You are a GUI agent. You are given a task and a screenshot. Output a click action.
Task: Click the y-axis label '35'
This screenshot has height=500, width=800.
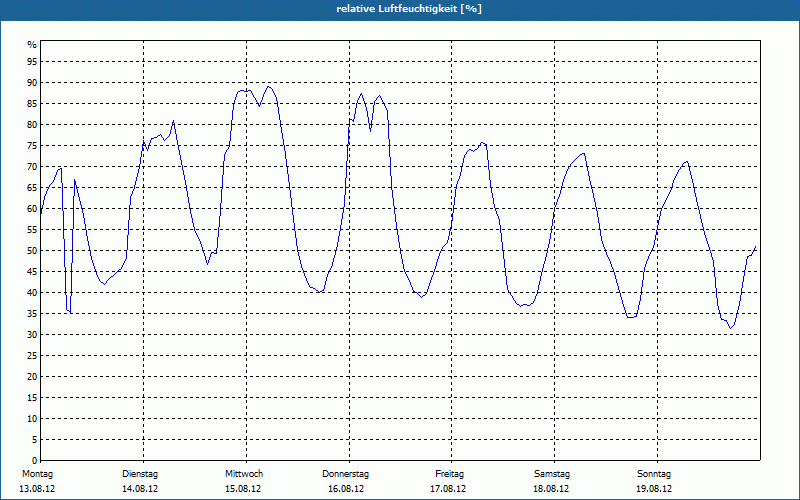click(32, 313)
